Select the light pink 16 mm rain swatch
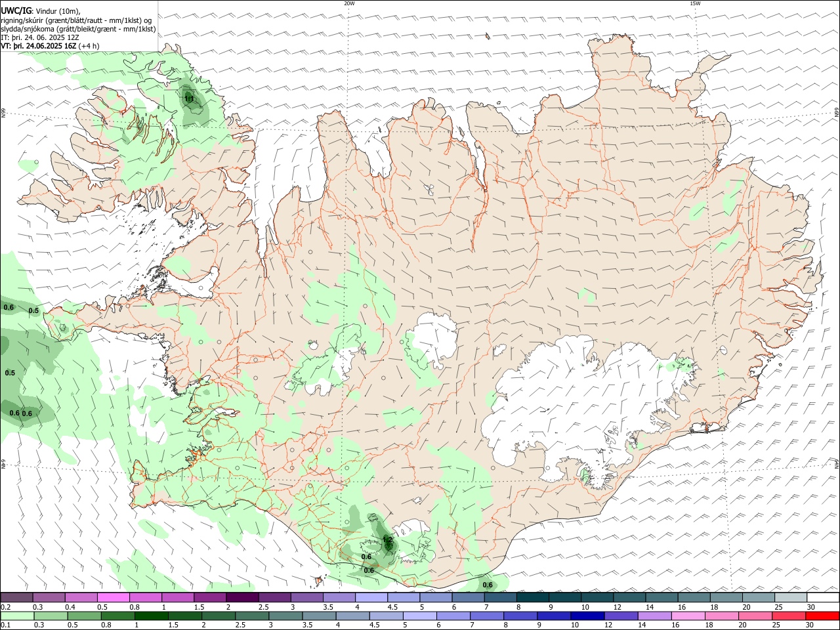Screen dimensions: 840x630 click(689, 616)
